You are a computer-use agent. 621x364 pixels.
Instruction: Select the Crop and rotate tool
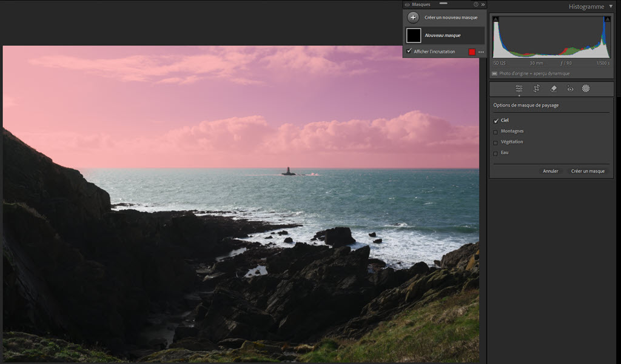point(537,88)
